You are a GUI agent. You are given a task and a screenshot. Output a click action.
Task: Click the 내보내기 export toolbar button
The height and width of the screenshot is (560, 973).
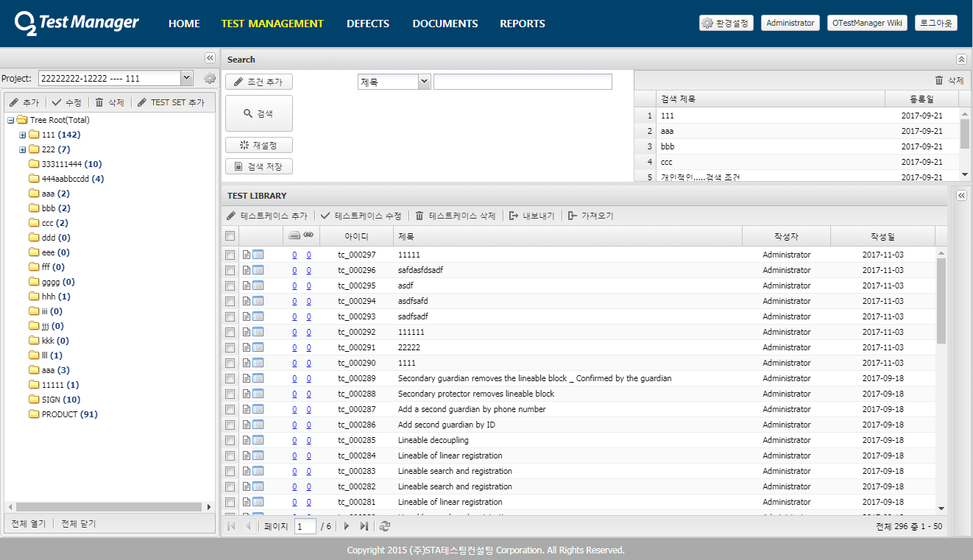(x=532, y=216)
